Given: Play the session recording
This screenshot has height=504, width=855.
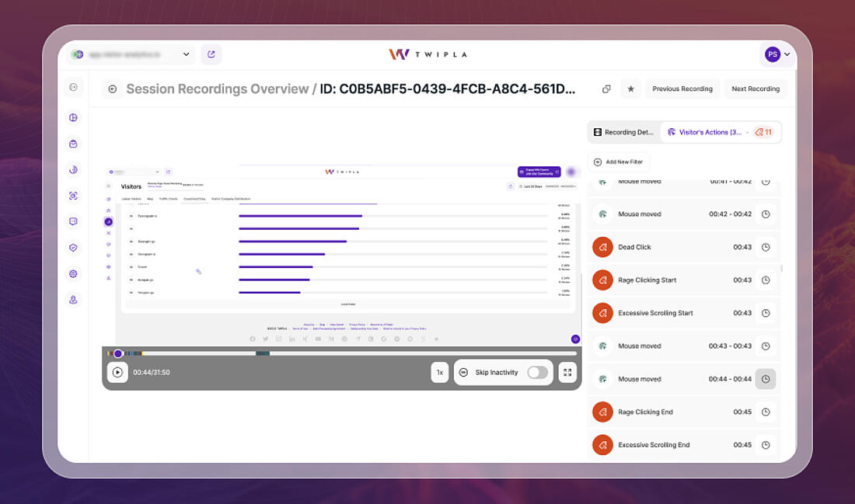Looking at the screenshot, I should (x=117, y=373).
